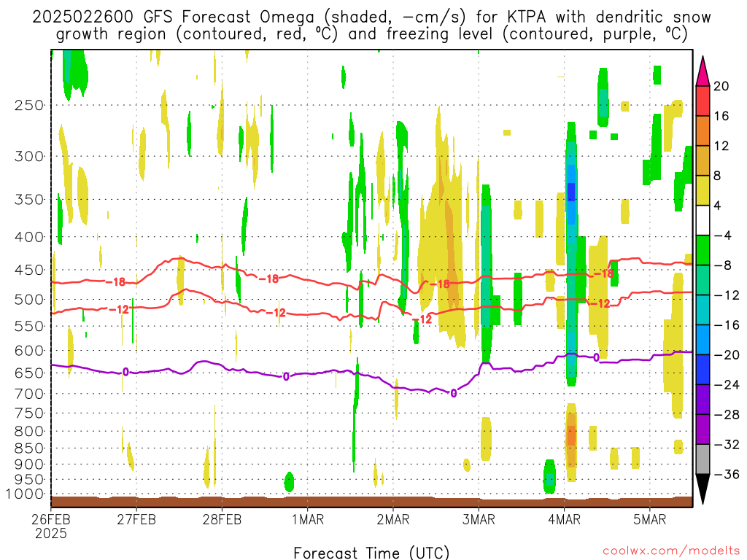Viewport: 747px width, 560px height.
Task: Click the purple colorbar segment between −32 and −28
Action: coord(703,429)
